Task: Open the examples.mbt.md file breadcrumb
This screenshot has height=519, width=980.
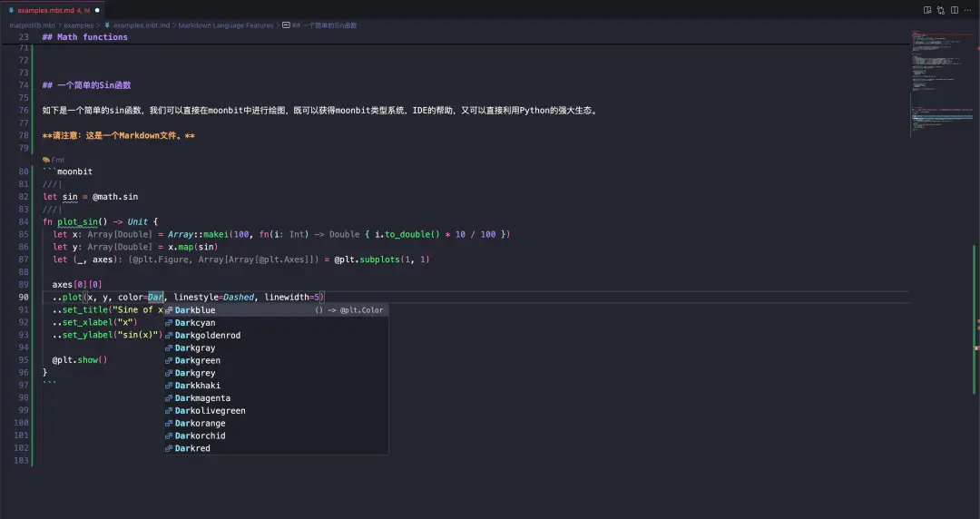Action: (x=142, y=25)
